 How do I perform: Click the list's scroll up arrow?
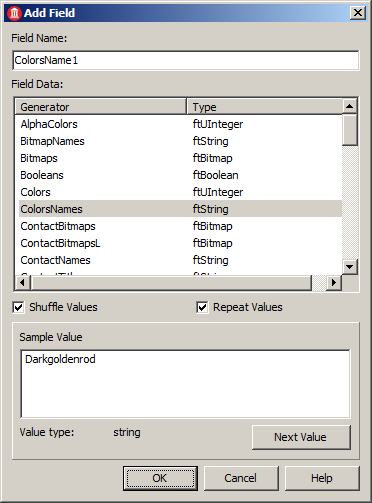pyautogui.click(x=350, y=106)
